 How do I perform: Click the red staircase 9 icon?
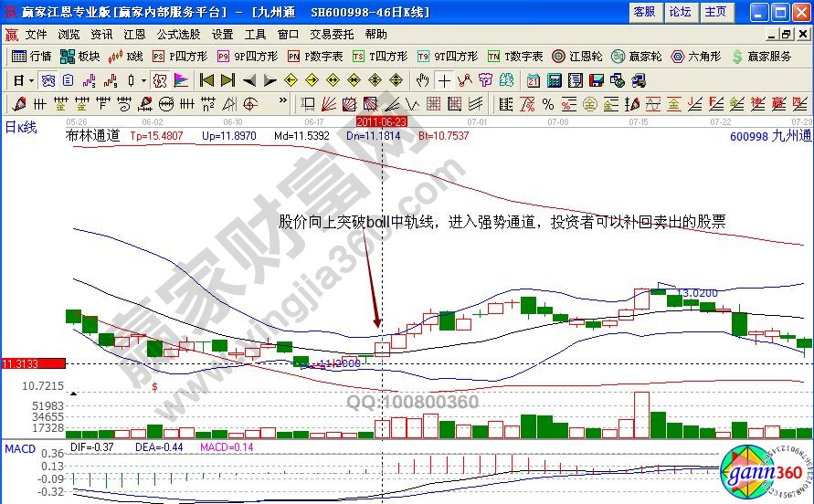(110, 80)
